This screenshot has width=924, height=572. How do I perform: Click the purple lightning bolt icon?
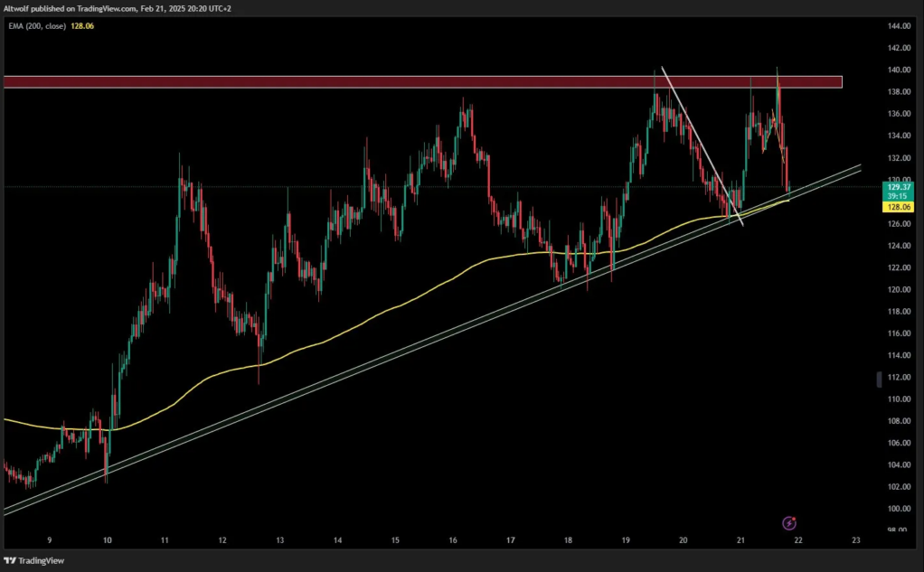[789, 523]
